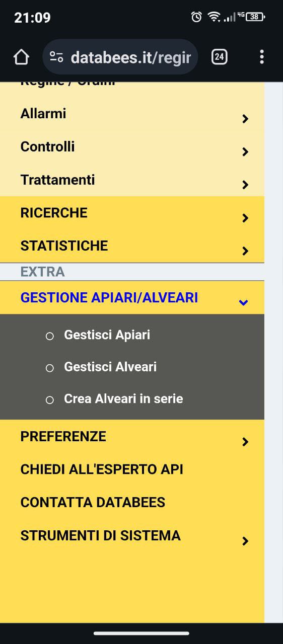Viewport: 283px width, 644px height.
Task: Open the tab switcher showing 24 tabs
Action: click(x=219, y=57)
